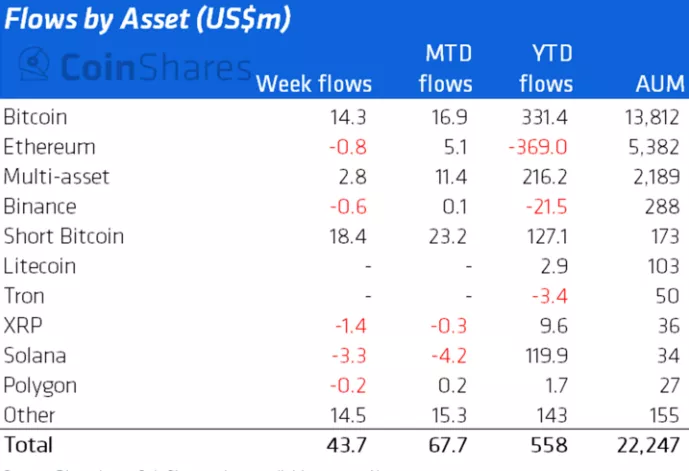Screen dimensions: 689x471
Task: Click the Polygon row label
Action: click(40, 386)
